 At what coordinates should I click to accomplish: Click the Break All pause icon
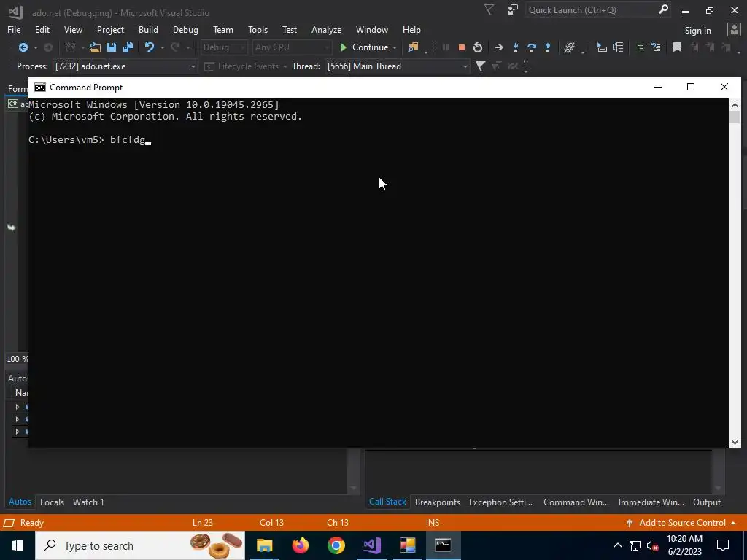446,47
